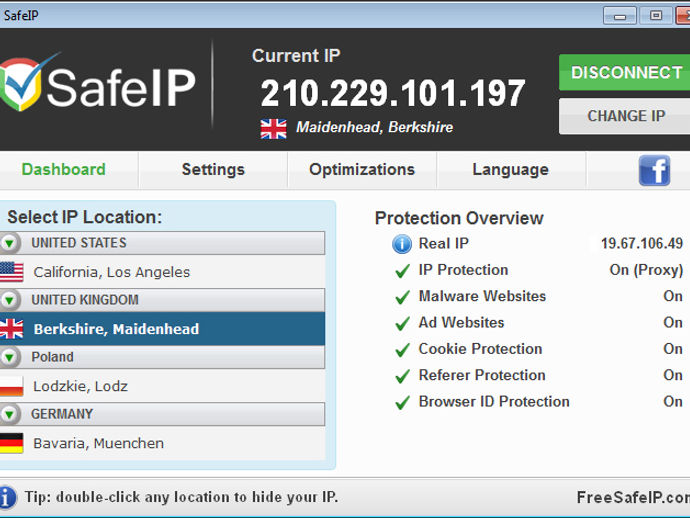Image resolution: width=690 pixels, height=518 pixels.
Task: Select Bavaria, Muenchen location
Action: click(162, 443)
